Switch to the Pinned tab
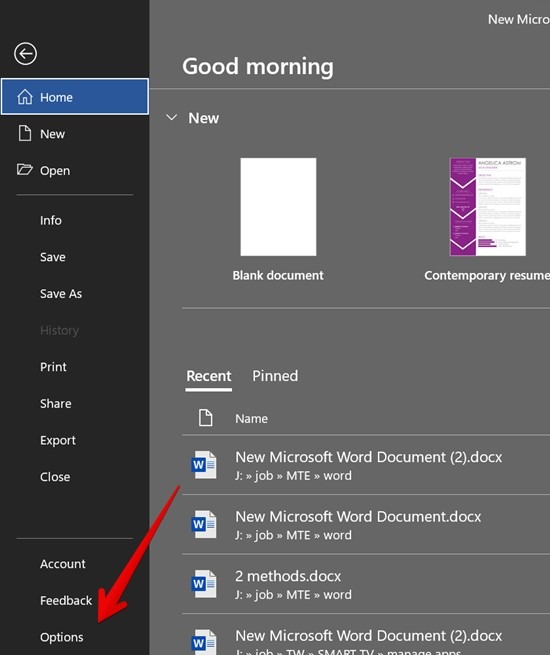Image resolution: width=550 pixels, height=655 pixels. pos(275,376)
